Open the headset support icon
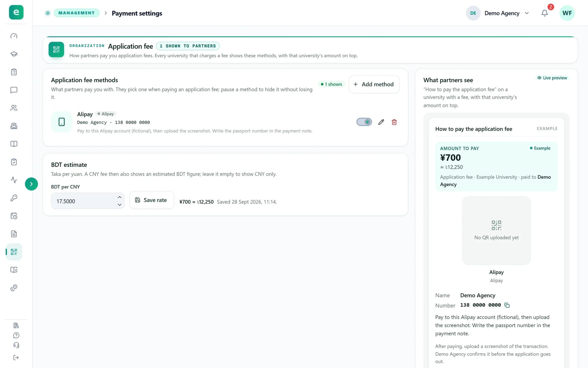Viewport: 588px width, 368px height. click(x=16, y=345)
